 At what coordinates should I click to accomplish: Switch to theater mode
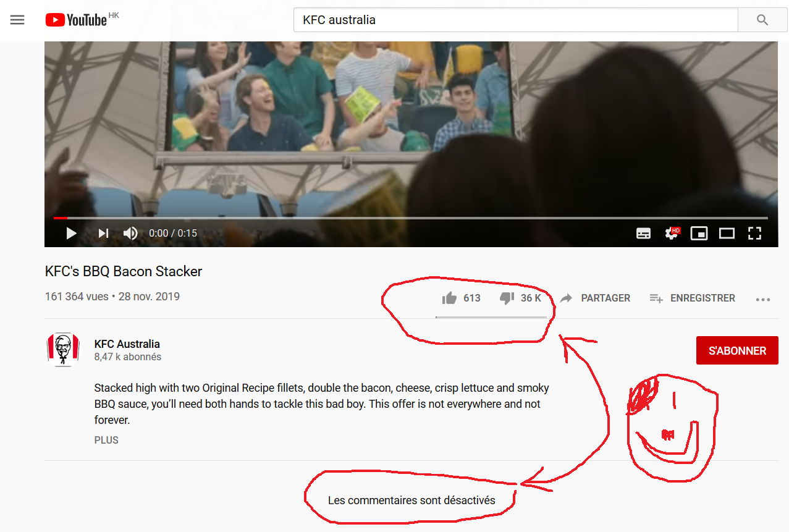pos(727,234)
